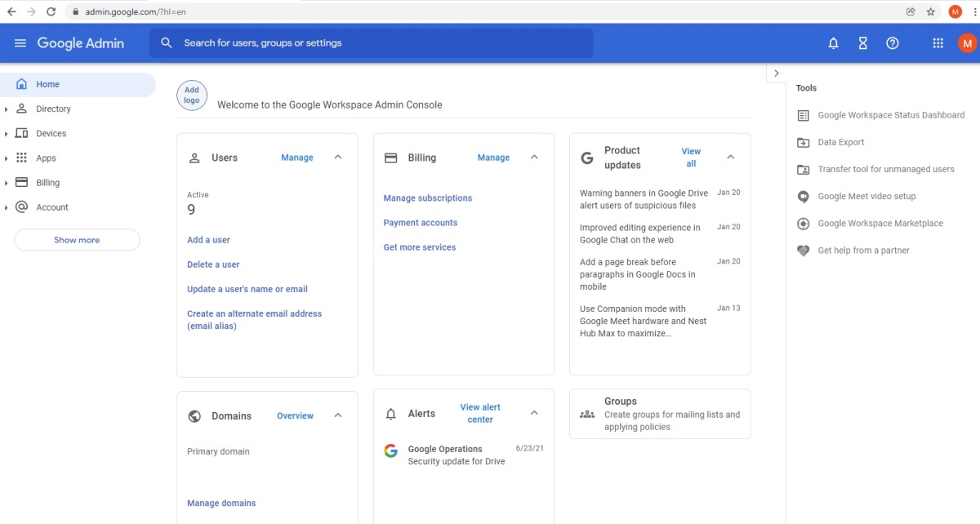Click the Account at-sign icon
Viewport: 980px width, 524px height.
pyautogui.click(x=21, y=206)
